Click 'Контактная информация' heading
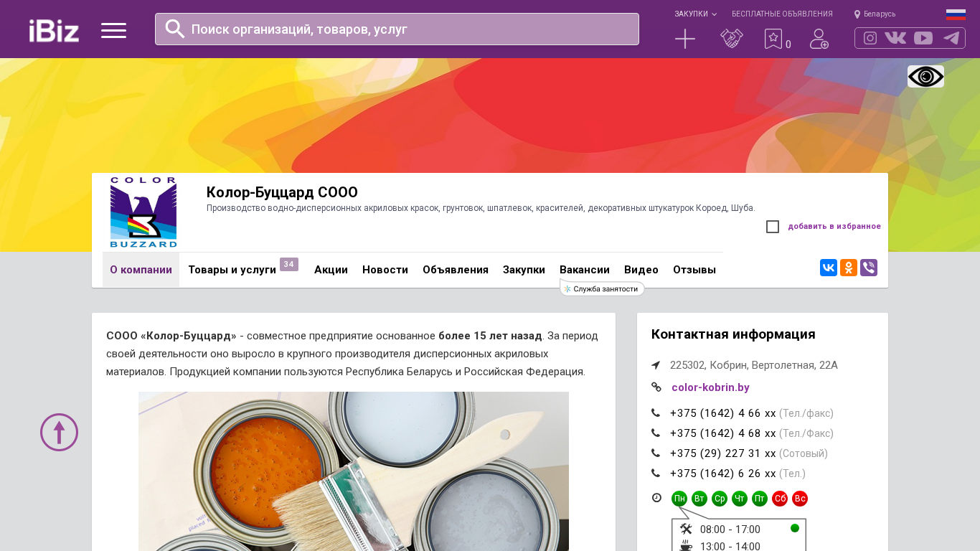Image resolution: width=980 pixels, height=551 pixels. click(733, 334)
